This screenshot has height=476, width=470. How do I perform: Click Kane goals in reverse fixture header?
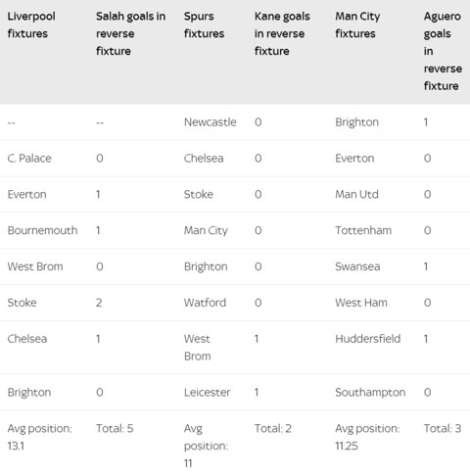tap(282, 33)
